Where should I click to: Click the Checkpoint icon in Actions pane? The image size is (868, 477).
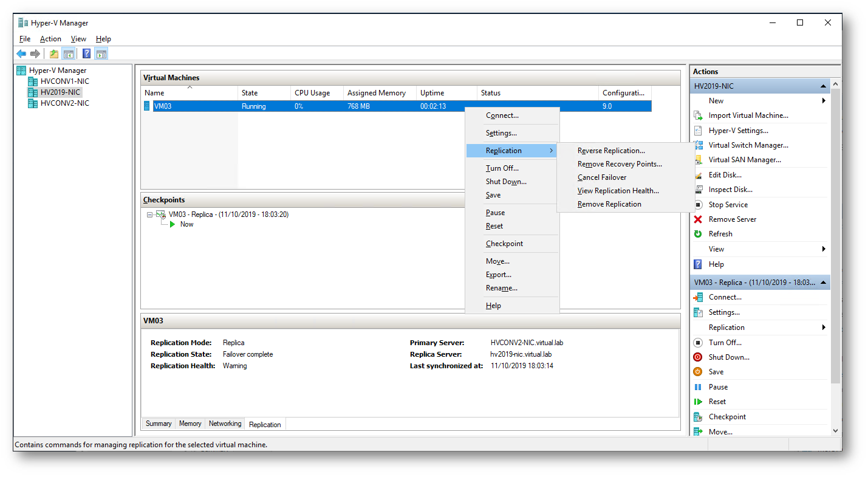698,417
